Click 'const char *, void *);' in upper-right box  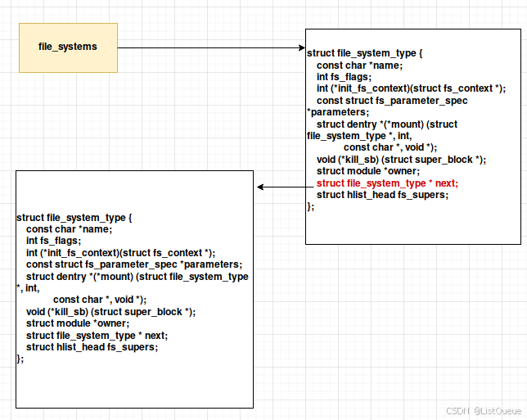(390, 147)
